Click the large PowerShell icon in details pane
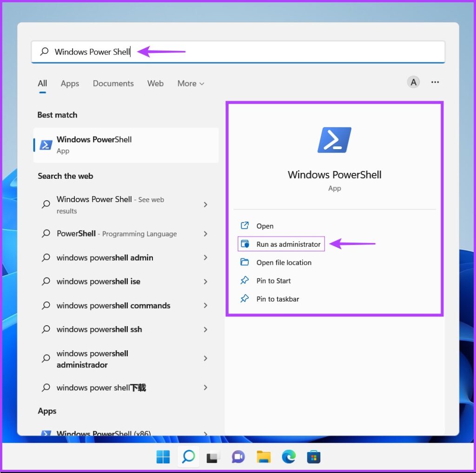The width and height of the screenshot is (476, 473). pos(334,140)
